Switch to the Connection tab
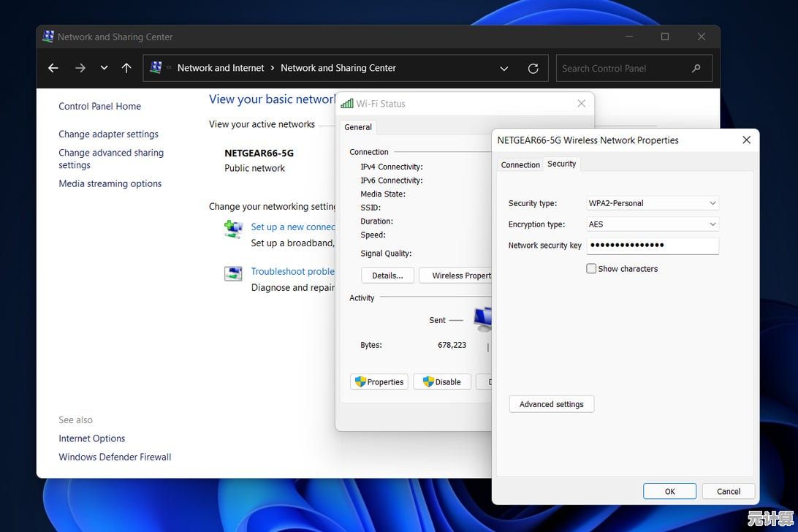Screen dimensions: 798x532 pyautogui.click(x=520, y=164)
